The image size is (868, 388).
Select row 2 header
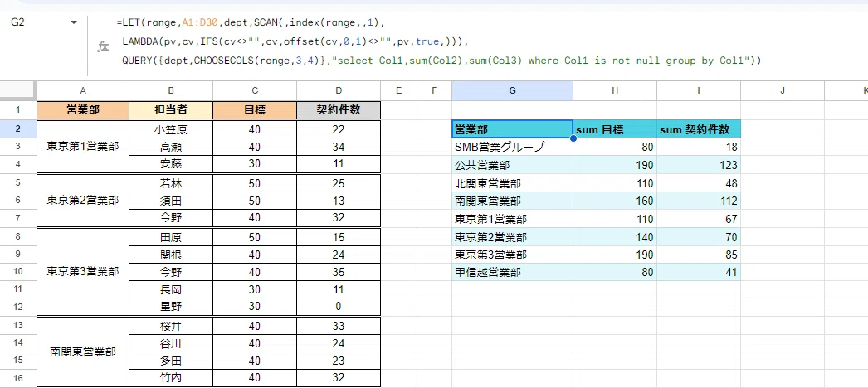[x=17, y=129]
